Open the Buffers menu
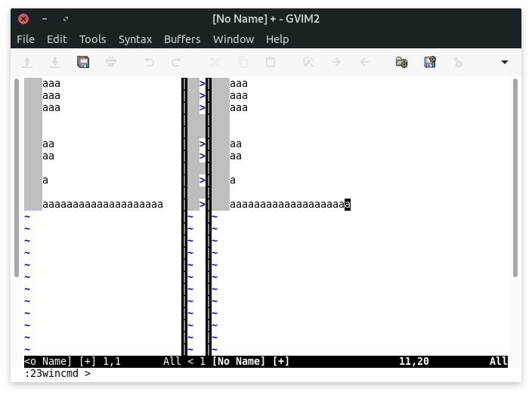Screen dimensions: 532x395 click(x=182, y=39)
